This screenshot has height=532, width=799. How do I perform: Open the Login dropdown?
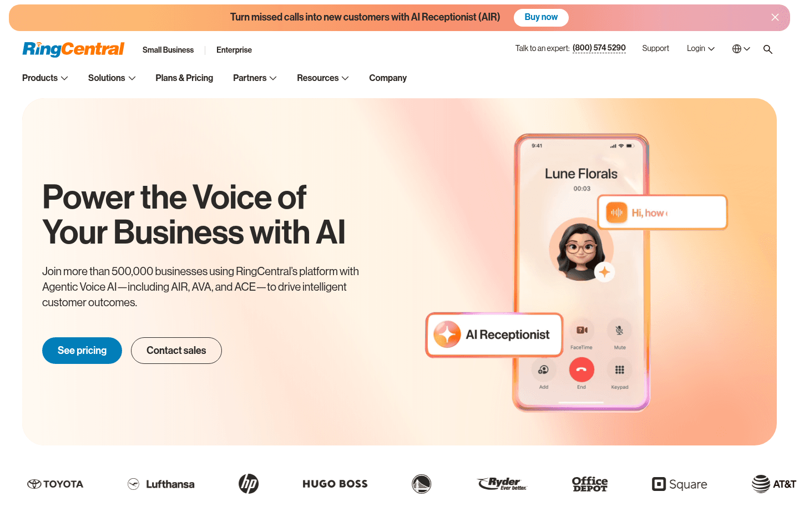coord(700,49)
